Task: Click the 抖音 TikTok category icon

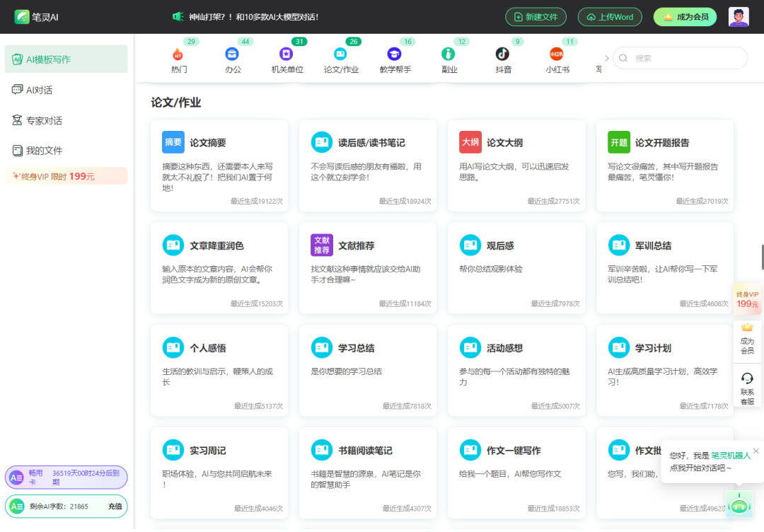Action: (504, 52)
